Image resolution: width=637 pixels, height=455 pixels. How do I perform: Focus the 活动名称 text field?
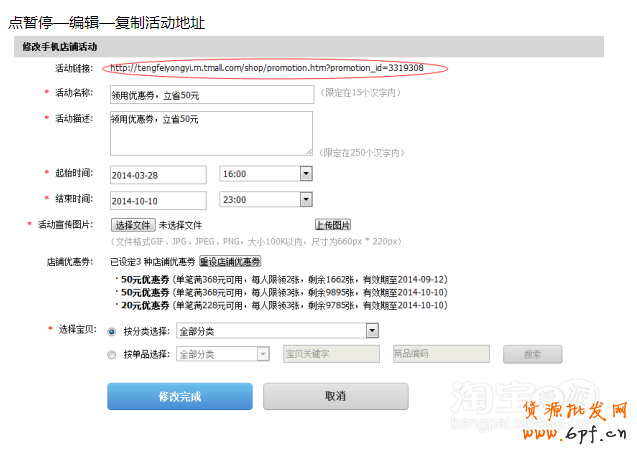click(x=211, y=94)
